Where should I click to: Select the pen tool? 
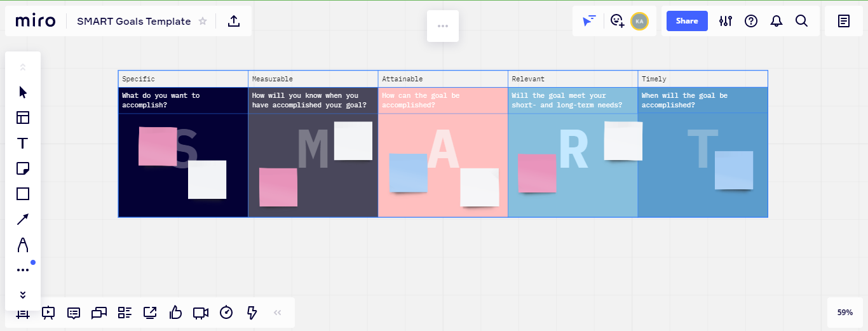click(23, 245)
